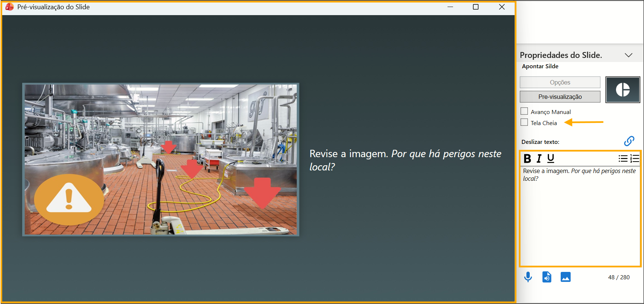Click the Opções button
Screen dimensions: 644x304
(560, 82)
